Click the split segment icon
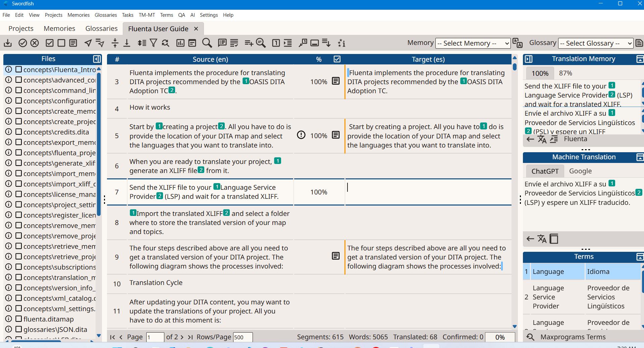The height and width of the screenshot is (348, 644). tap(115, 43)
